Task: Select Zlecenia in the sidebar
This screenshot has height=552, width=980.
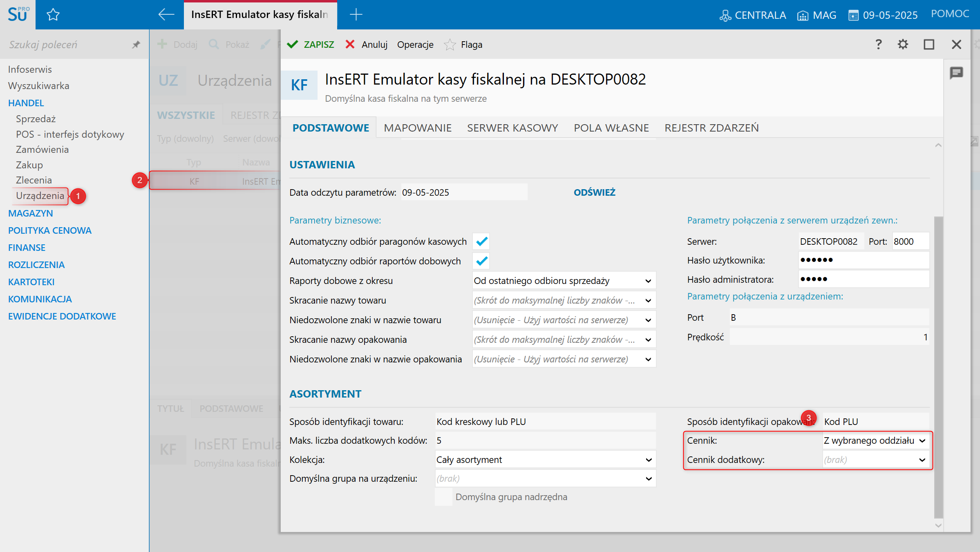Action: coord(34,180)
